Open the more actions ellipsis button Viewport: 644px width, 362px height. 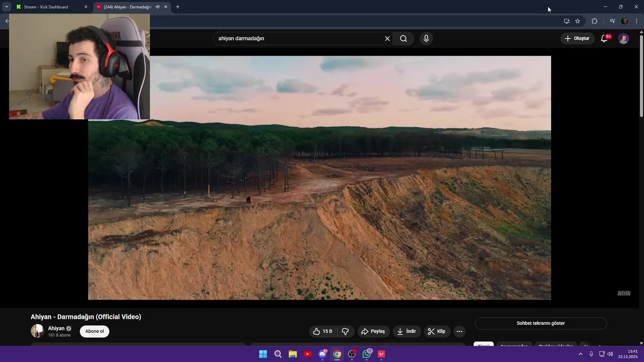click(459, 331)
